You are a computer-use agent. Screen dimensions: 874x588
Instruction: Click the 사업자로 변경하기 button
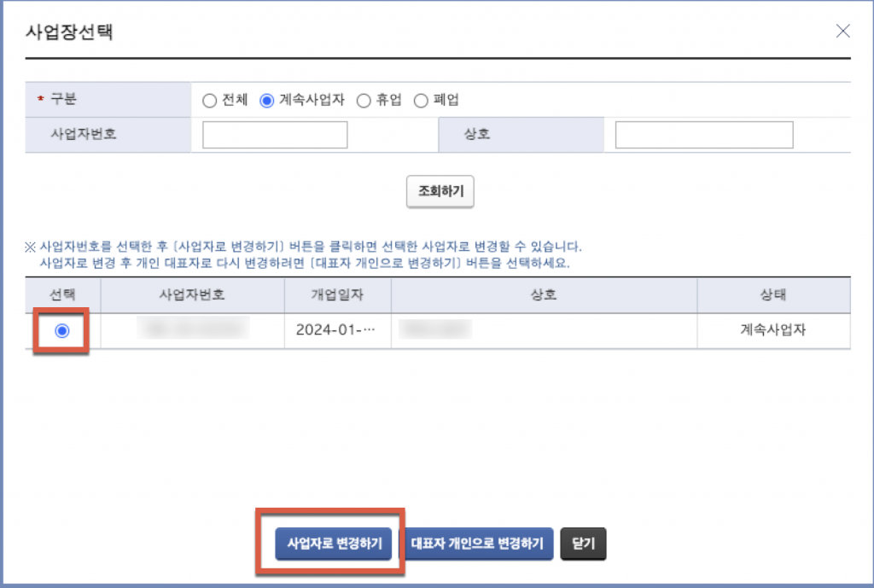pyautogui.click(x=334, y=544)
